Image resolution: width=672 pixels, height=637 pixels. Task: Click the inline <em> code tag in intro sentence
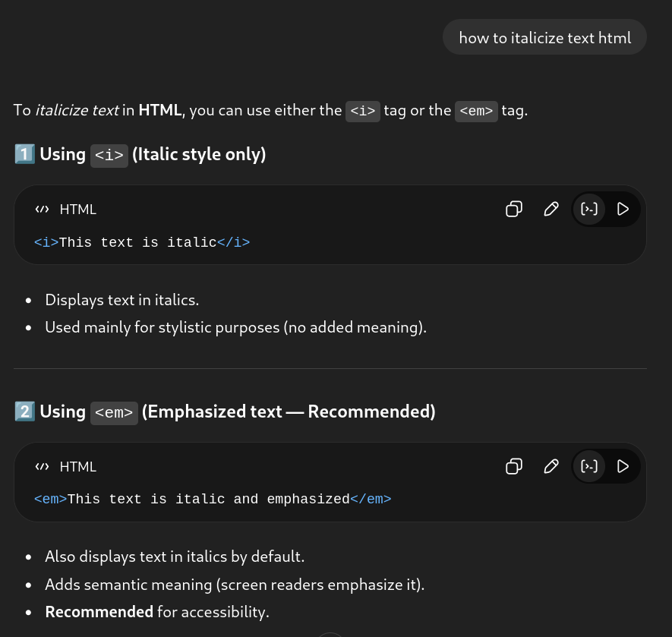(x=476, y=111)
